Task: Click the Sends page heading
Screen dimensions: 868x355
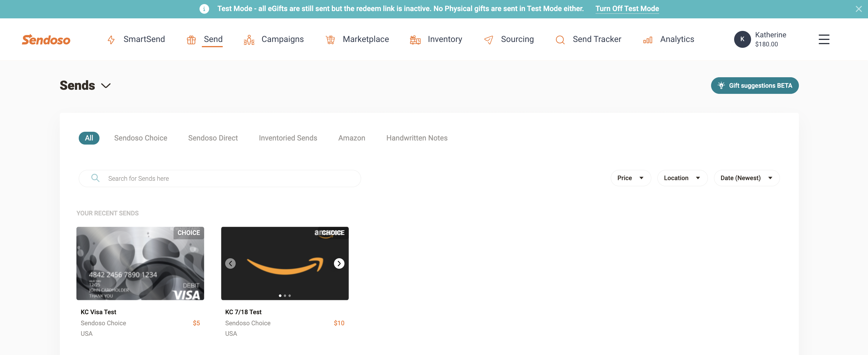Action: point(77,85)
